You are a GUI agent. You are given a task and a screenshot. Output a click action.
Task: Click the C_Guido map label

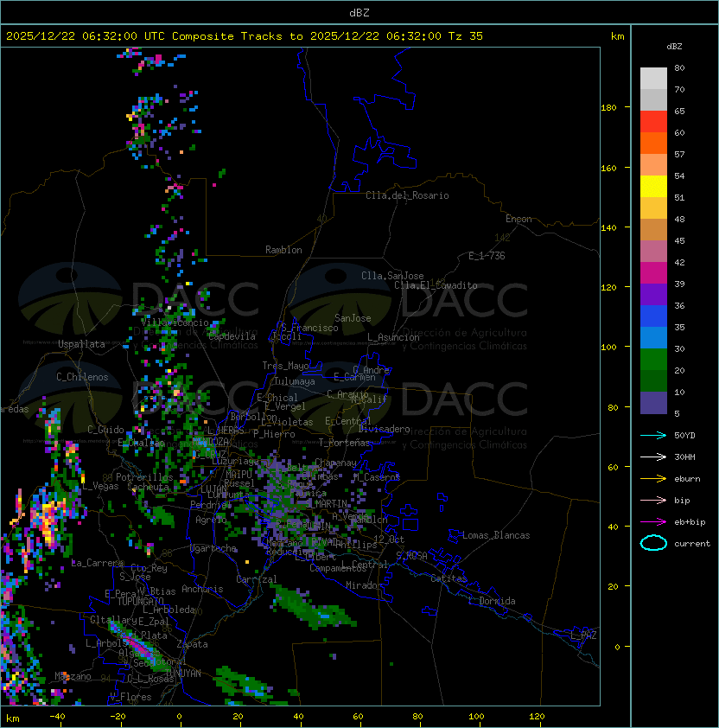[105, 430]
